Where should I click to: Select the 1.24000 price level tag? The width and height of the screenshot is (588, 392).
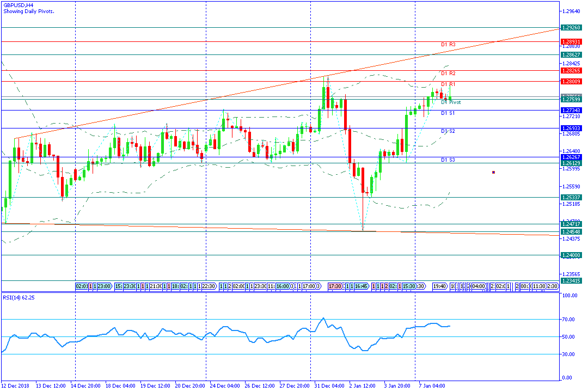pos(571,255)
